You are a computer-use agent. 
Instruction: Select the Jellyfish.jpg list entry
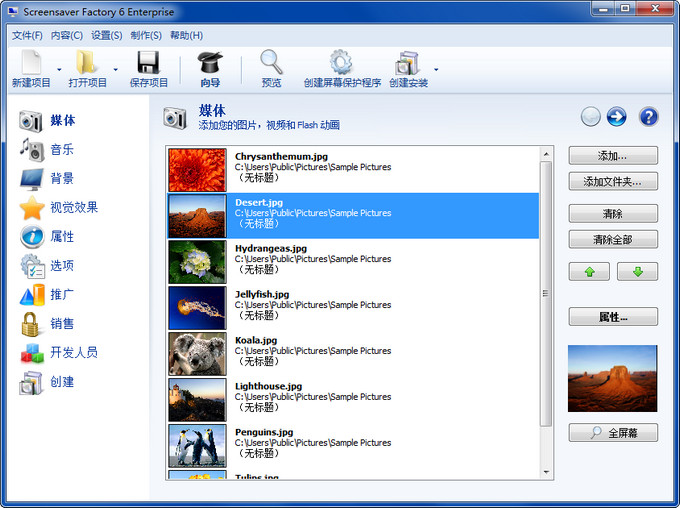pos(353,308)
